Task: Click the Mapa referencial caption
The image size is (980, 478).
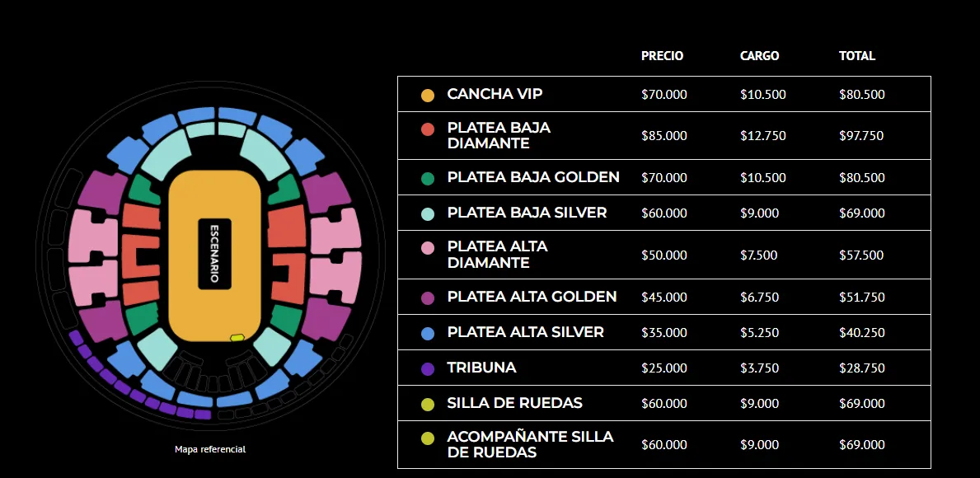Action: pos(210,449)
